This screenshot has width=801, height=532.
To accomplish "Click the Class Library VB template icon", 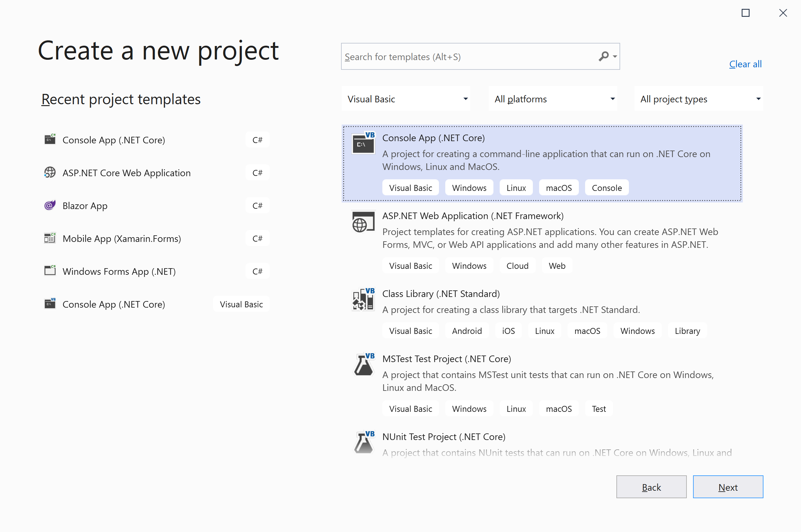I will [363, 299].
